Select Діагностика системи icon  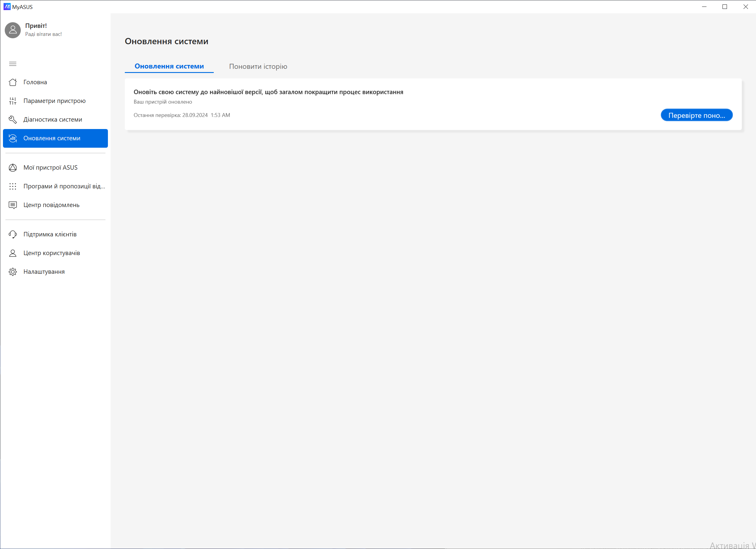[13, 119]
